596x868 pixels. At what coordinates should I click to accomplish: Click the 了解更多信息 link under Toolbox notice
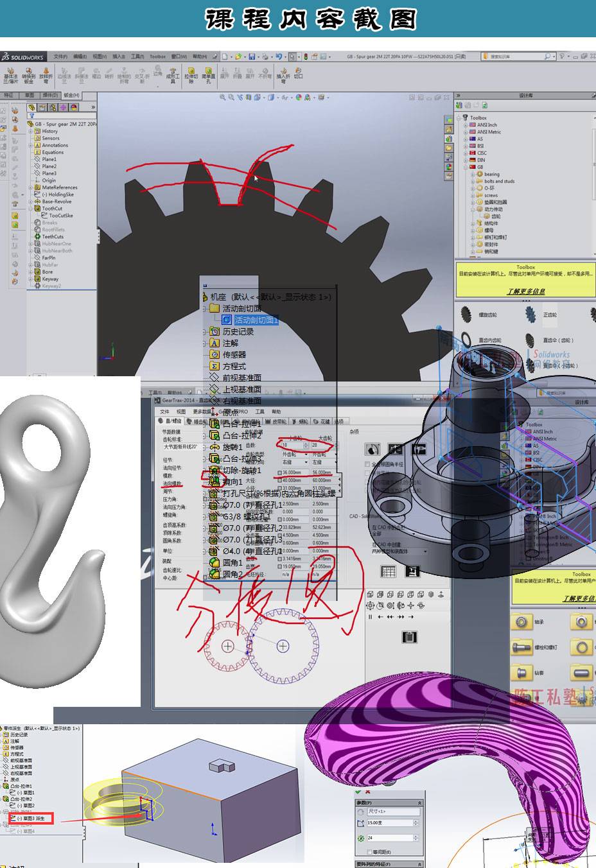[x=525, y=291]
